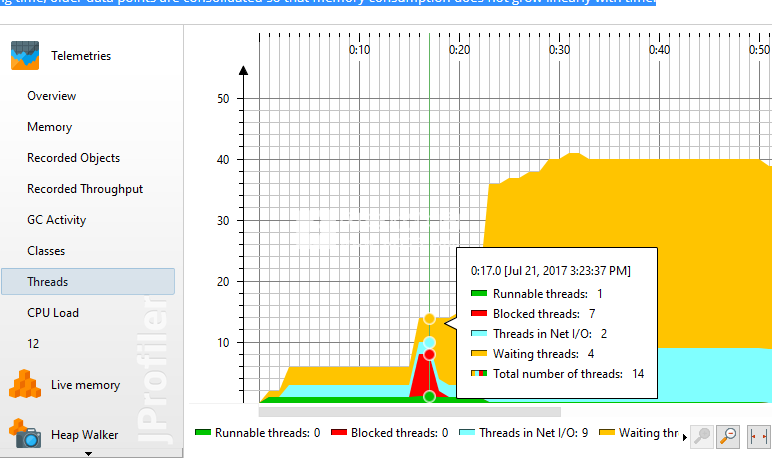The width and height of the screenshot is (772, 458).
Task: Click 'Runnable threads: 0' legend text
Action: (267, 433)
